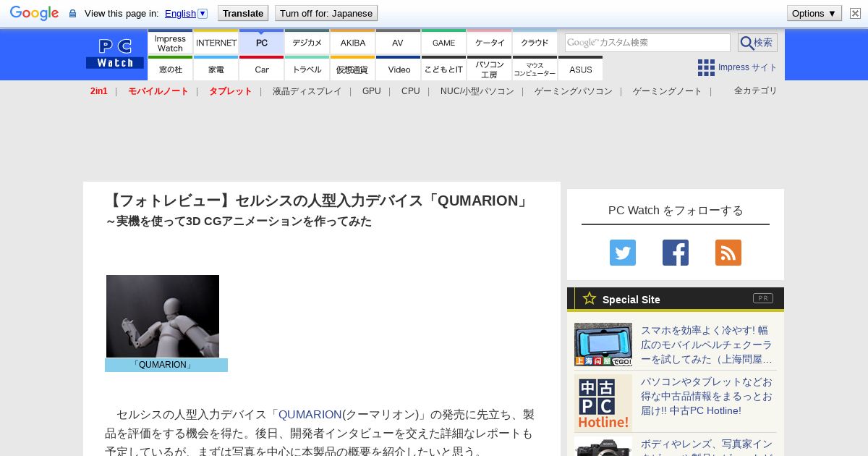The image size is (868, 456).
Task: Select the ゲーミングノート category link
Action: (668, 91)
